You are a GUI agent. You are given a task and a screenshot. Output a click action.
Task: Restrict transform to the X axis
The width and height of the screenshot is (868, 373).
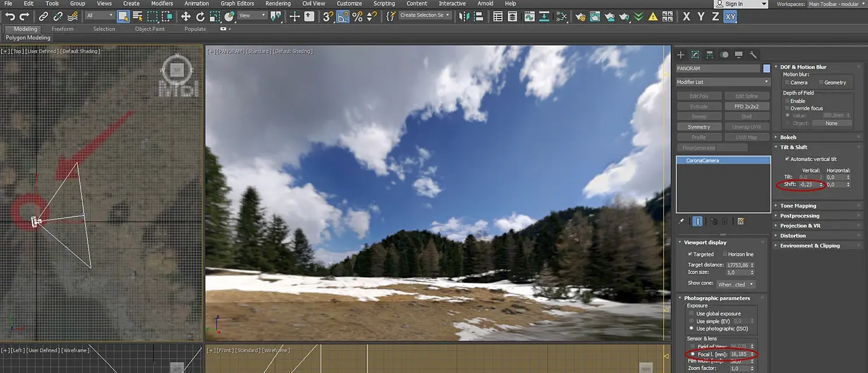tap(687, 16)
